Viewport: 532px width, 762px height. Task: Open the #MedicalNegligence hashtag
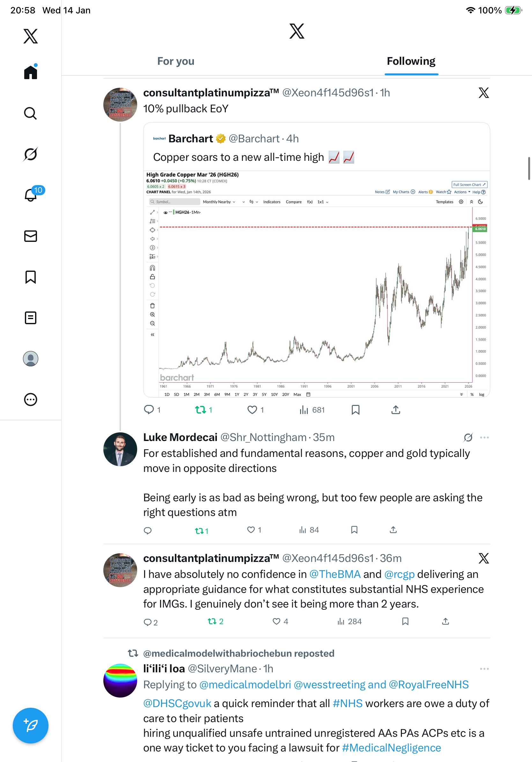(391, 748)
